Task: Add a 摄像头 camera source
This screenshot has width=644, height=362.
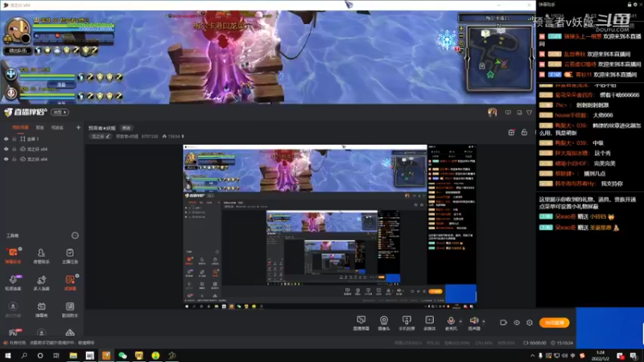Action: tap(384, 323)
